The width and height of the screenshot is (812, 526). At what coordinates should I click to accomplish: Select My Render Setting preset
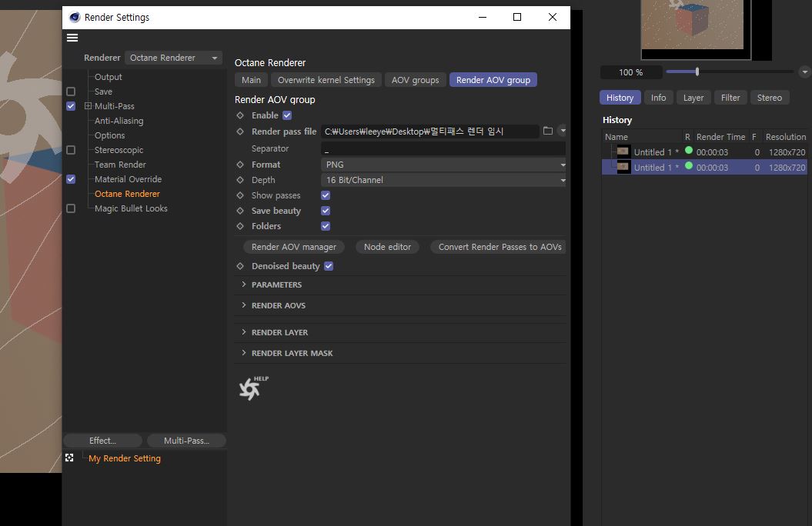click(125, 458)
